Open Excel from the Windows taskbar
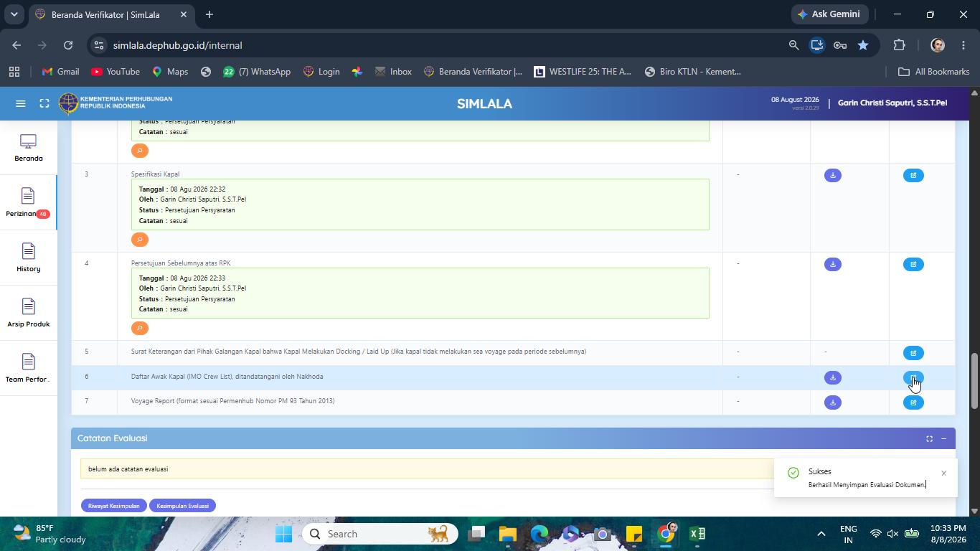The height and width of the screenshot is (551, 980). (x=697, y=534)
